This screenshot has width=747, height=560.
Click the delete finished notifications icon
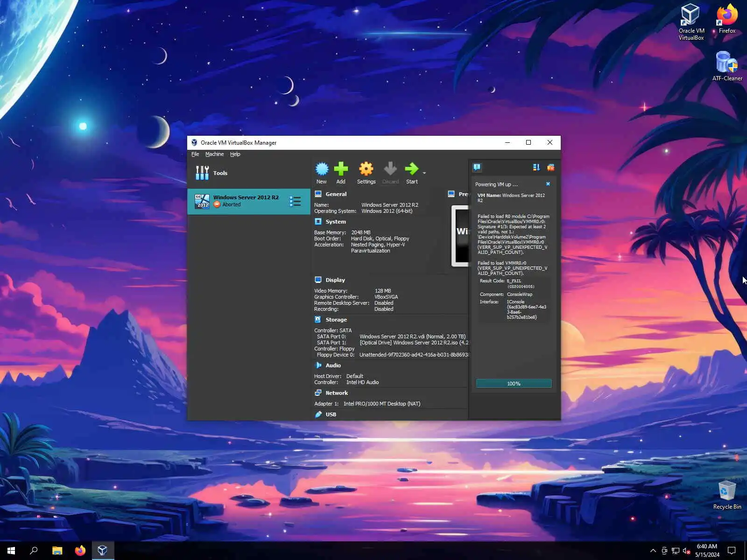550,167
